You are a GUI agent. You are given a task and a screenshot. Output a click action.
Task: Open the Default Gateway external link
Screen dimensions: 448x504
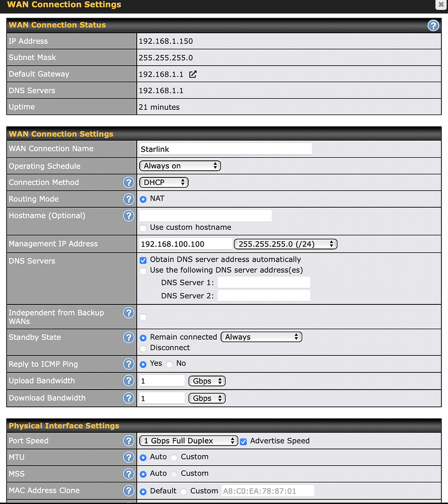(x=193, y=74)
